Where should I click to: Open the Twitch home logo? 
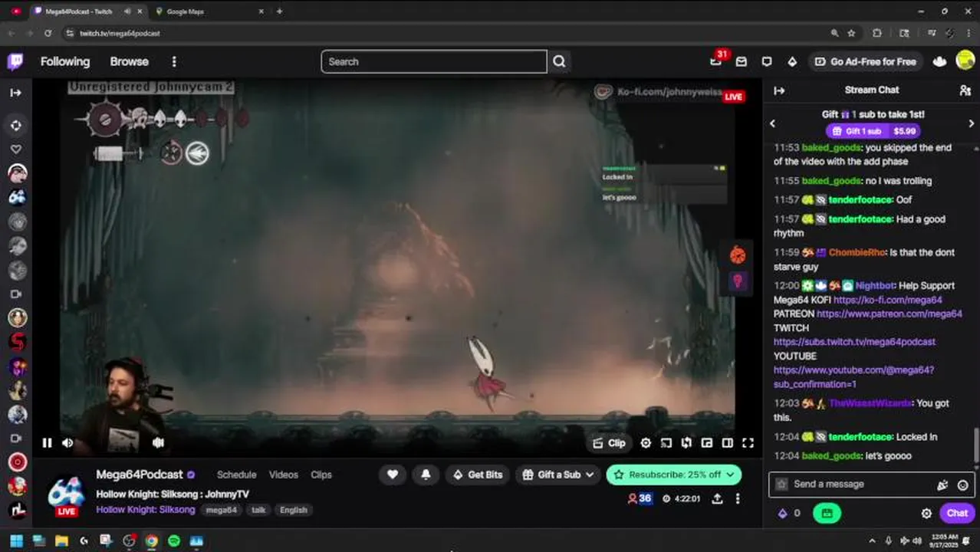[x=15, y=61]
